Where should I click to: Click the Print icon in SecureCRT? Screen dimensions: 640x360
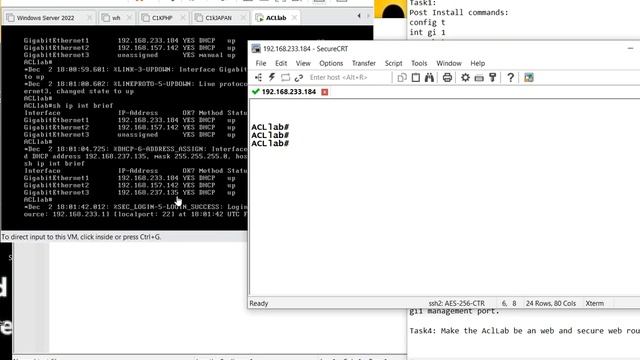tap(447, 78)
